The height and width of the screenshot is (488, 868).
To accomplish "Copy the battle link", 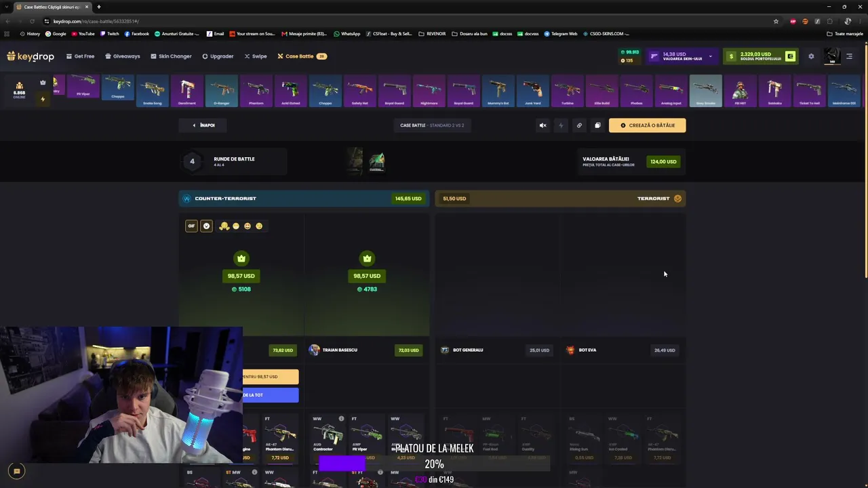I will click(579, 125).
